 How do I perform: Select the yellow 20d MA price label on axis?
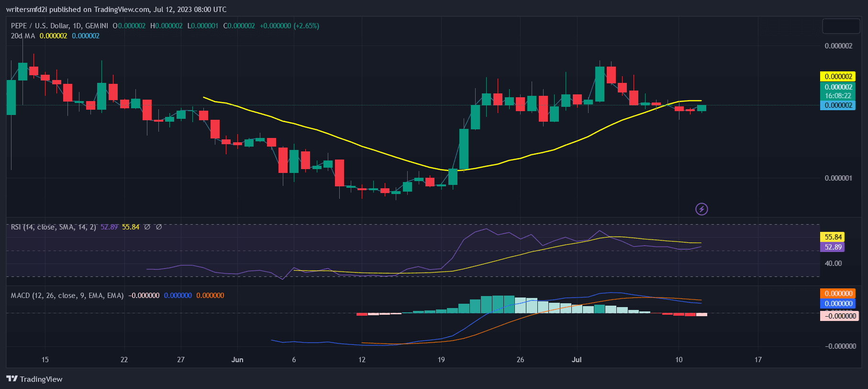coord(838,77)
